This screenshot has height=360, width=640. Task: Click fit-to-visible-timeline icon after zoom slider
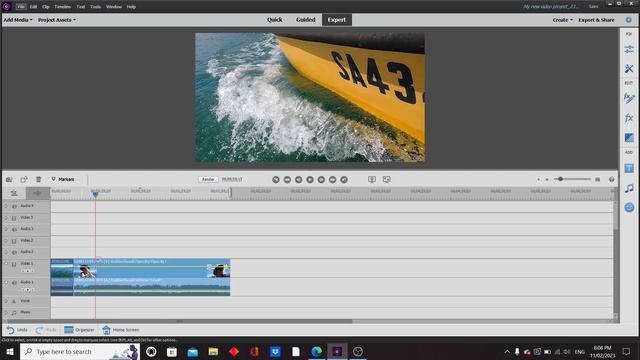tap(598, 179)
